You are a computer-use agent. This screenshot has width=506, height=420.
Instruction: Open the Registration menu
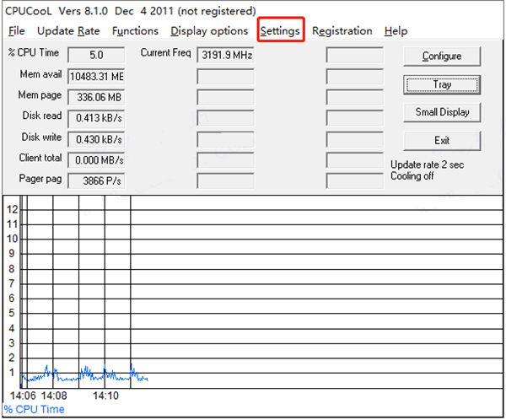342,31
